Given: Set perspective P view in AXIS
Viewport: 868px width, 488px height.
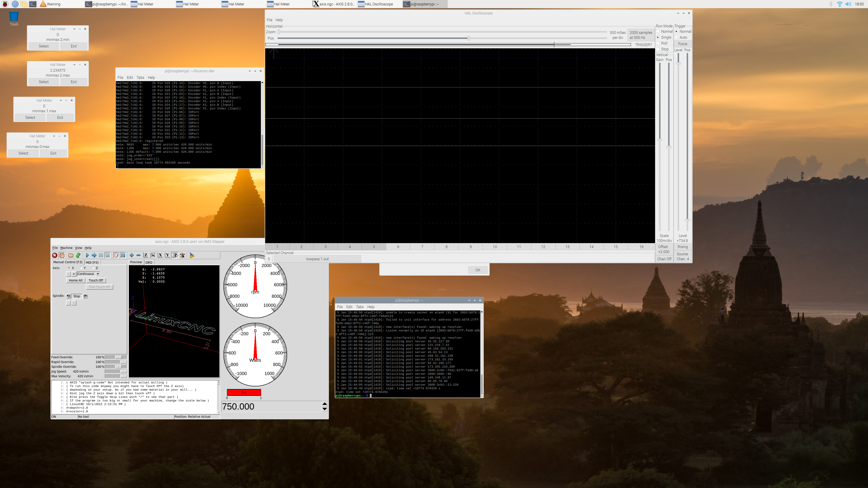Looking at the screenshot, I should coord(175,255).
